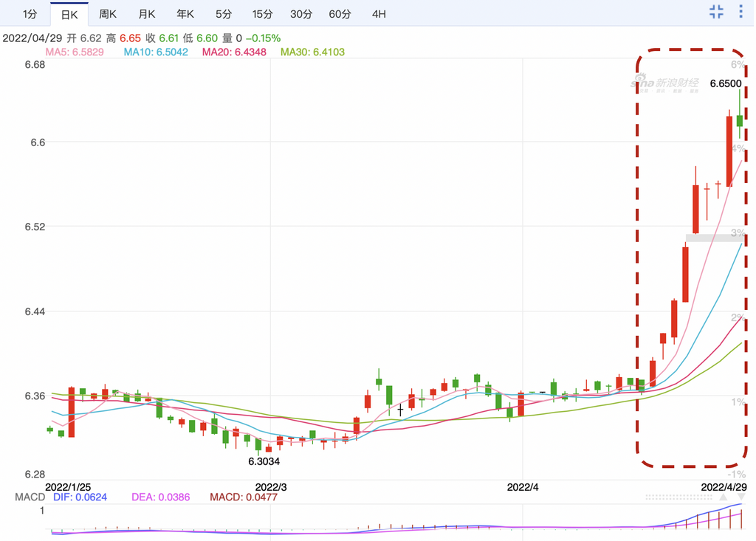Screen dimensions: 756x541
Task: Open the three-dot more options menu
Action: [741, 12]
